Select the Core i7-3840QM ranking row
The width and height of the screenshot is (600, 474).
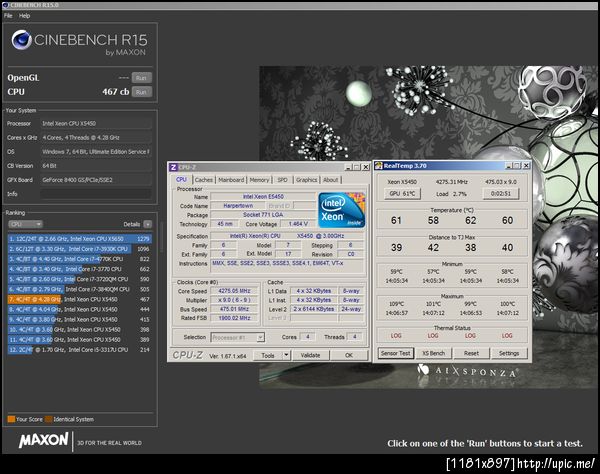80,289
